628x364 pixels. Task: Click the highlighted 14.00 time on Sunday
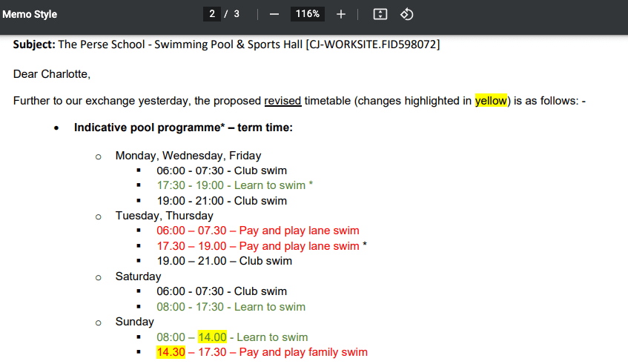(x=212, y=337)
